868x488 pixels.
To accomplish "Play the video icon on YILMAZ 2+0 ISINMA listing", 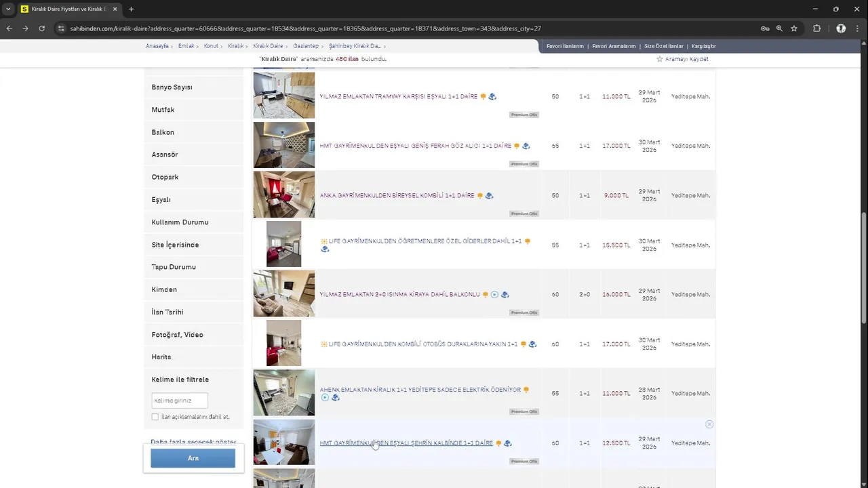I will point(494,294).
